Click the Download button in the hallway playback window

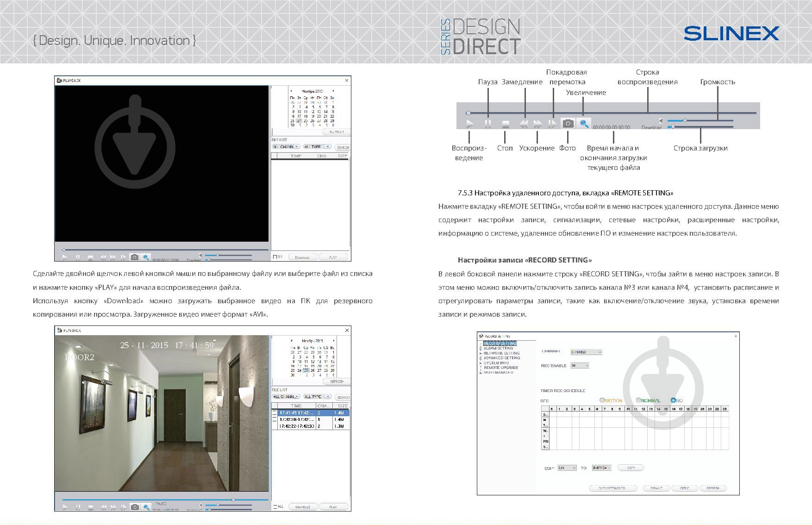click(302, 507)
